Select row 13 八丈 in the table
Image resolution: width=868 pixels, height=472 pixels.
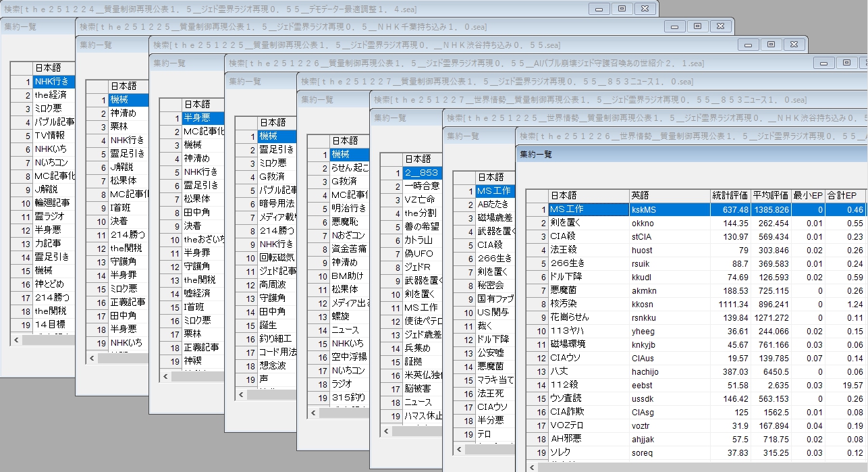pyautogui.click(x=587, y=371)
